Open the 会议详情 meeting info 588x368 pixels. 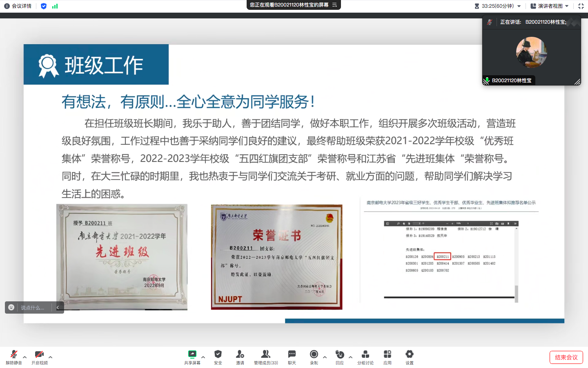pyautogui.click(x=18, y=6)
